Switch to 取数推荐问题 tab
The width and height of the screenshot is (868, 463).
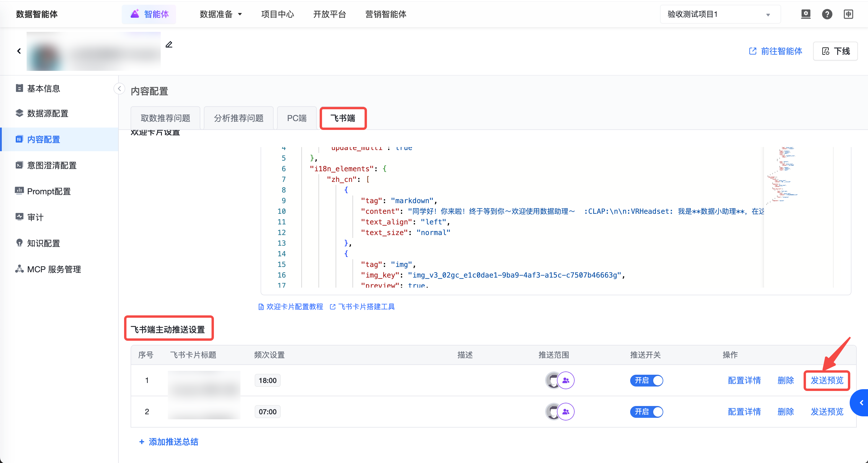165,118
